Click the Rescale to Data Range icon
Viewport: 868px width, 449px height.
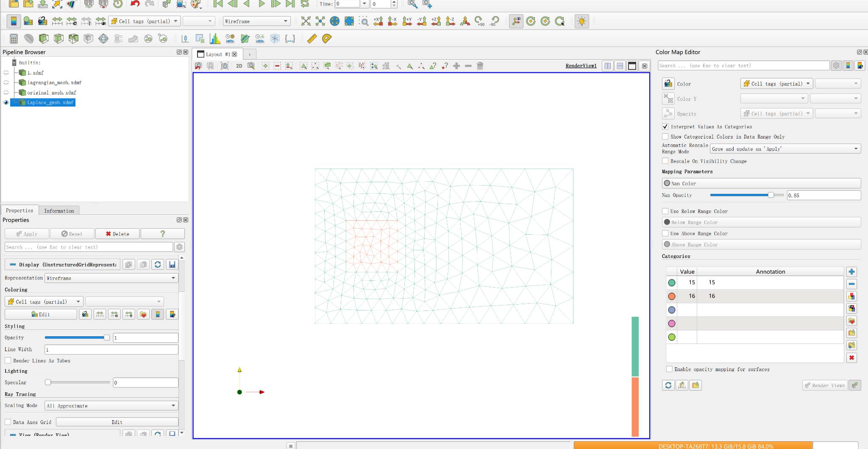(x=57, y=21)
